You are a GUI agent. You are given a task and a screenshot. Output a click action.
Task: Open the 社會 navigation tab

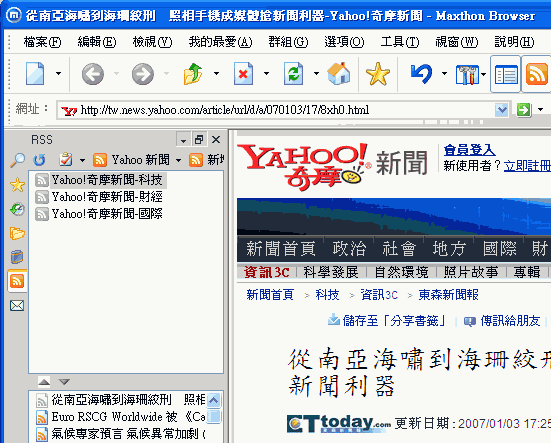point(399,248)
